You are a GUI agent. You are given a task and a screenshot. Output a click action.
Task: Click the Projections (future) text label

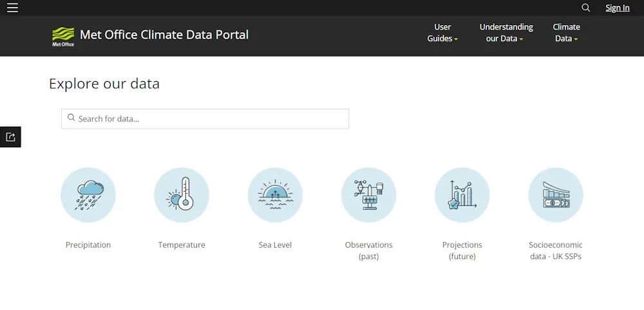[462, 251]
